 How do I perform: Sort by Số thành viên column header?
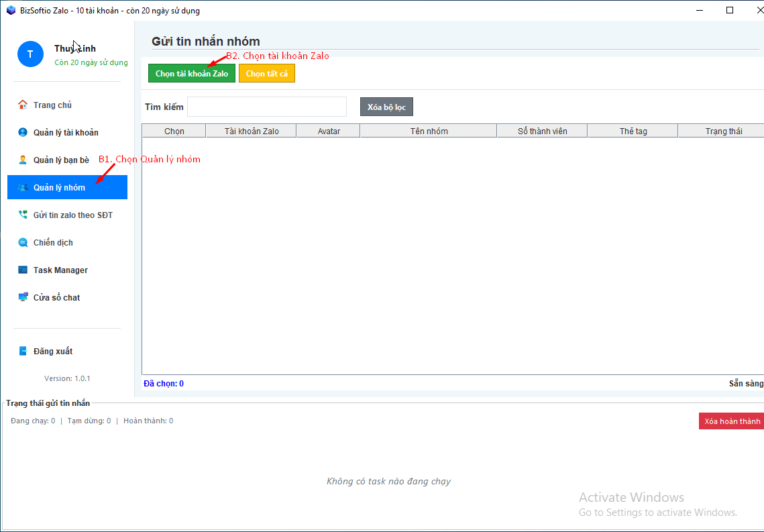[542, 131]
